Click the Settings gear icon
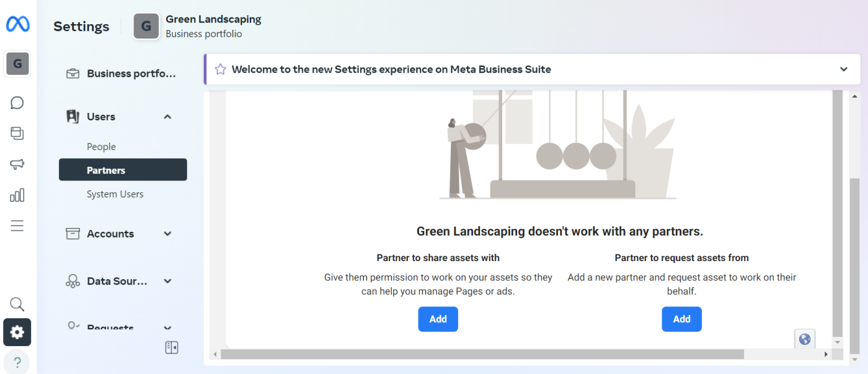 17,332
